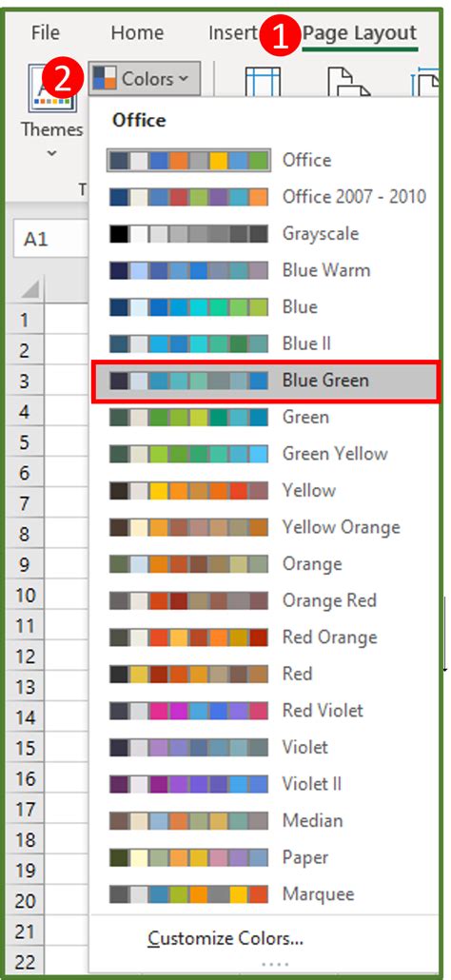Select the Marquee color theme

265,894
